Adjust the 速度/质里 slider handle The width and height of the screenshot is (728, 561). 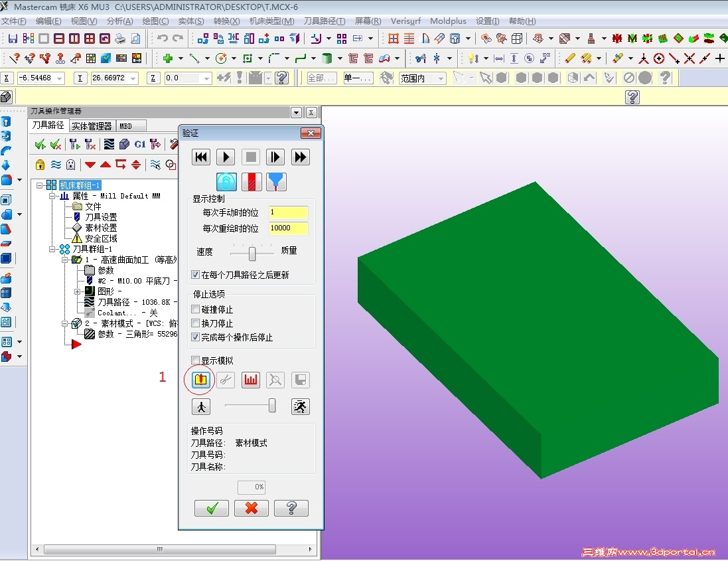(x=252, y=254)
